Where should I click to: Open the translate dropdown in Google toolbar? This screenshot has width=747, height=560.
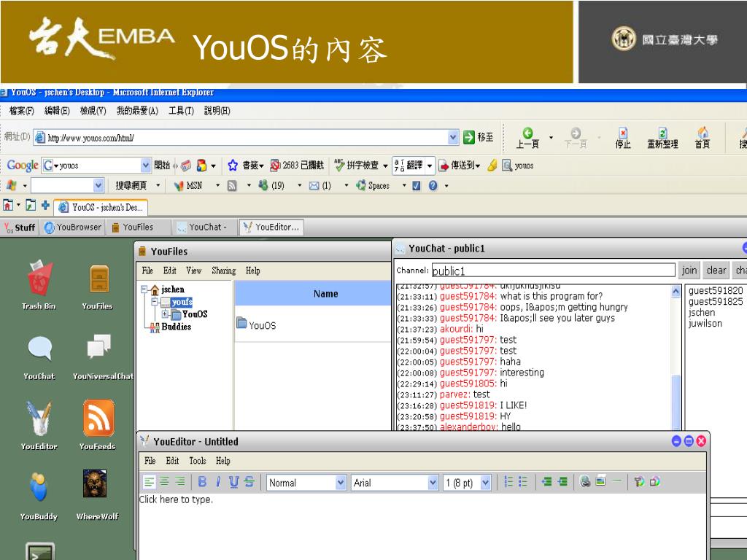coord(430,166)
